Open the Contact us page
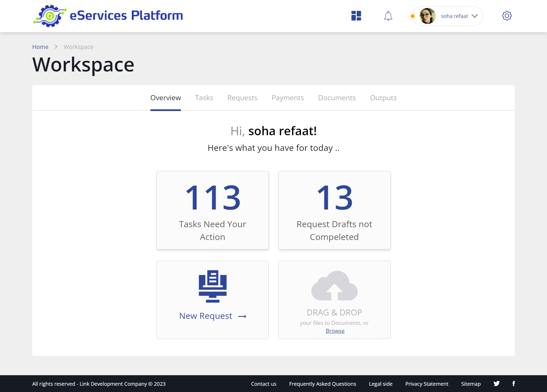The image size is (547, 392). (x=264, y=383)
